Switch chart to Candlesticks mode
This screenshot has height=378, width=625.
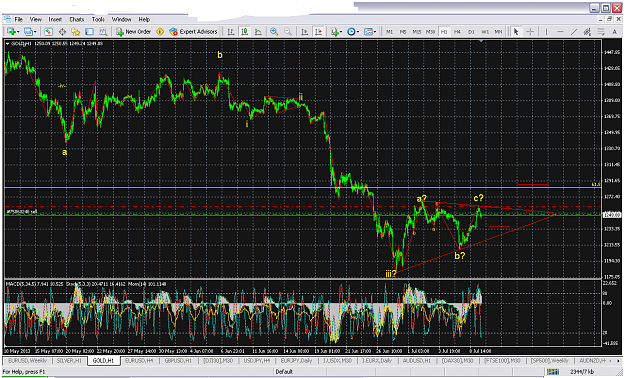tap(244, 32)
